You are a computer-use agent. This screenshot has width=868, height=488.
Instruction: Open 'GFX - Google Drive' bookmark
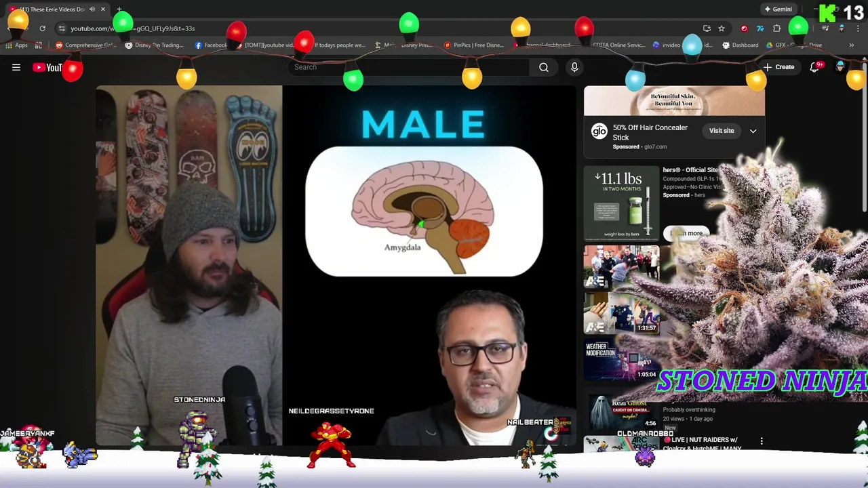tap(795, 45)
